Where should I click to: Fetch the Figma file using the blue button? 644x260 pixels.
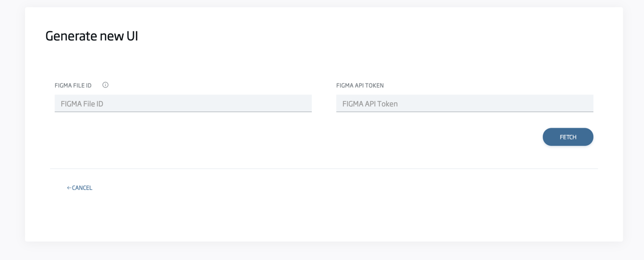coord(568,137)
